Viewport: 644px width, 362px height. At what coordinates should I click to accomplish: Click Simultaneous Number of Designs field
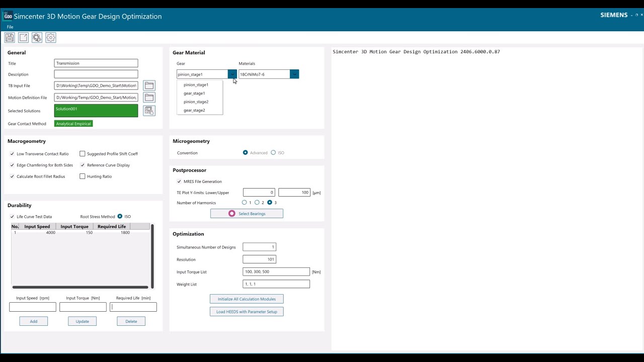(x=259, y=247)
